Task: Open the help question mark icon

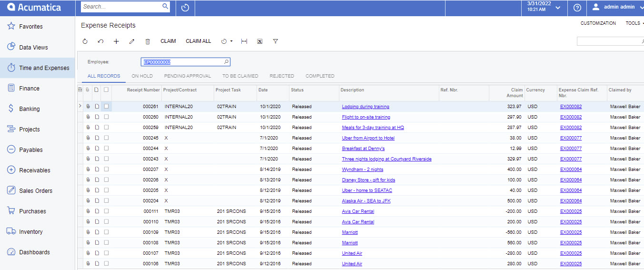Action: tap(577, 8)
